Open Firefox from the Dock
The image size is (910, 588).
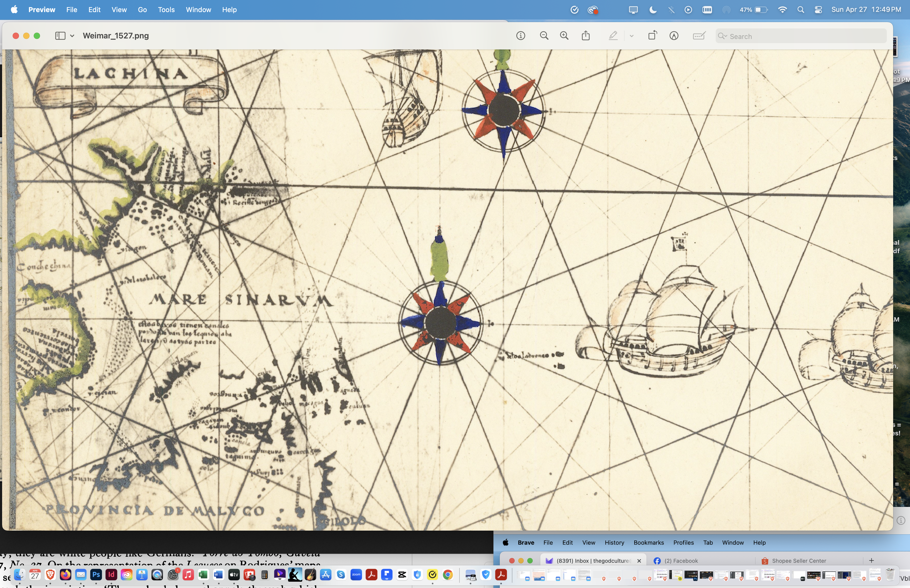click(x=65, y=574)
